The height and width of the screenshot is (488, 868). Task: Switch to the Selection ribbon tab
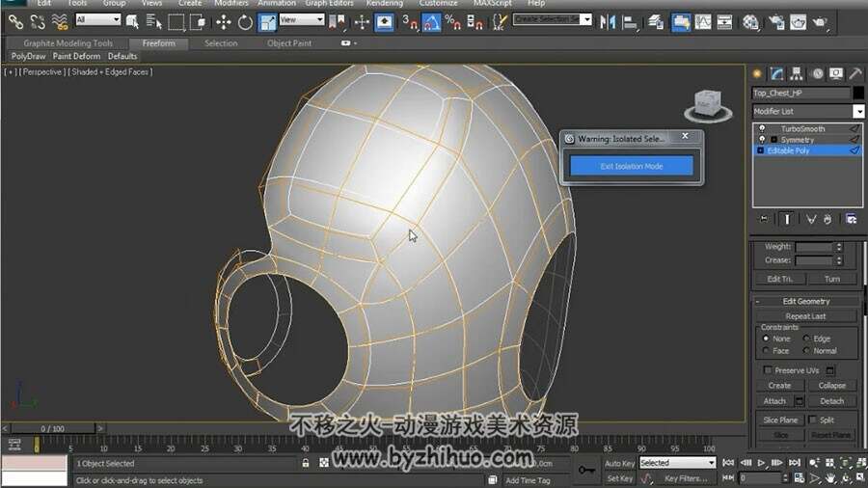(221, 43)
